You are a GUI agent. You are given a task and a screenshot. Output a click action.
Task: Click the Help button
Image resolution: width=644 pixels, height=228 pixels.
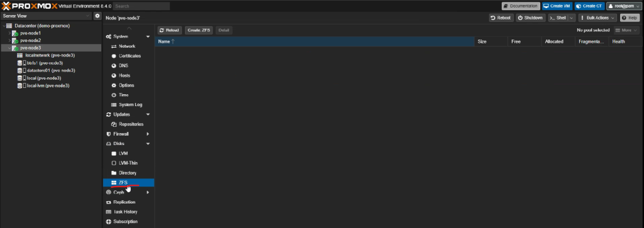tap(630, 18)
